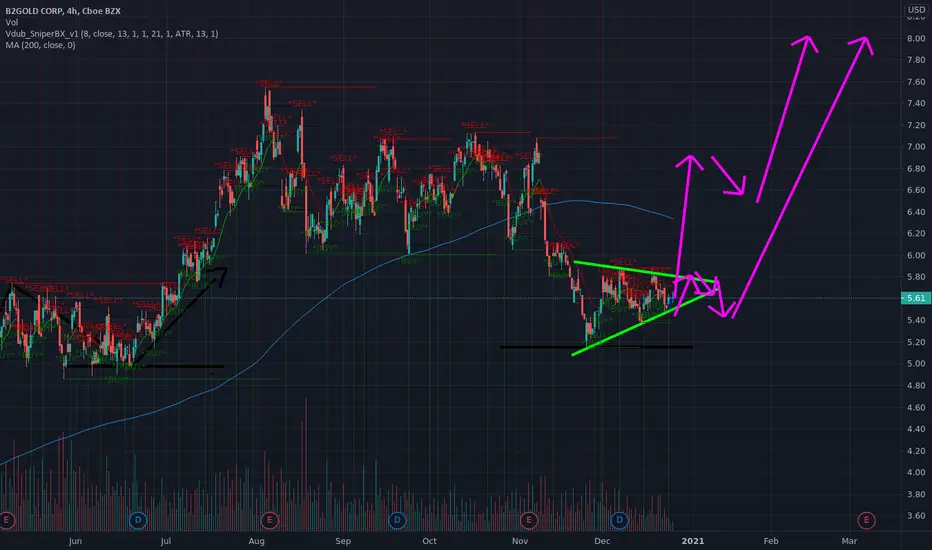
Task: Click the 6.00 price axis label
Action: tap(916, 255)
